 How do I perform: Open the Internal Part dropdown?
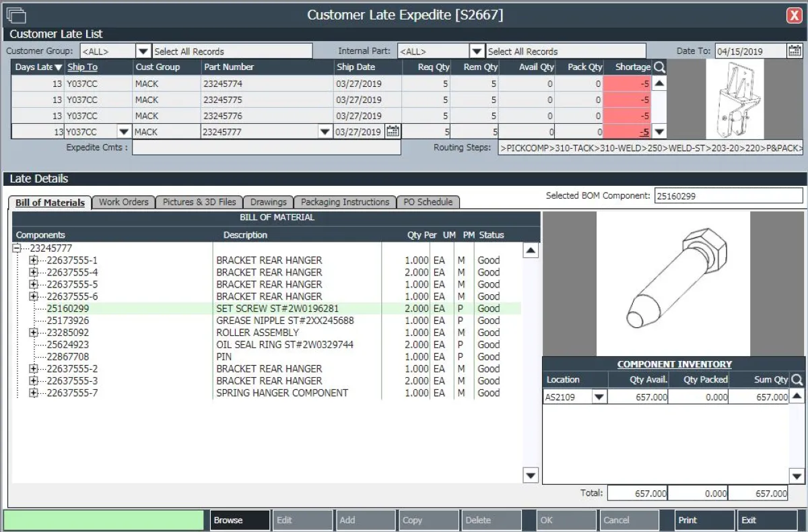477,51
